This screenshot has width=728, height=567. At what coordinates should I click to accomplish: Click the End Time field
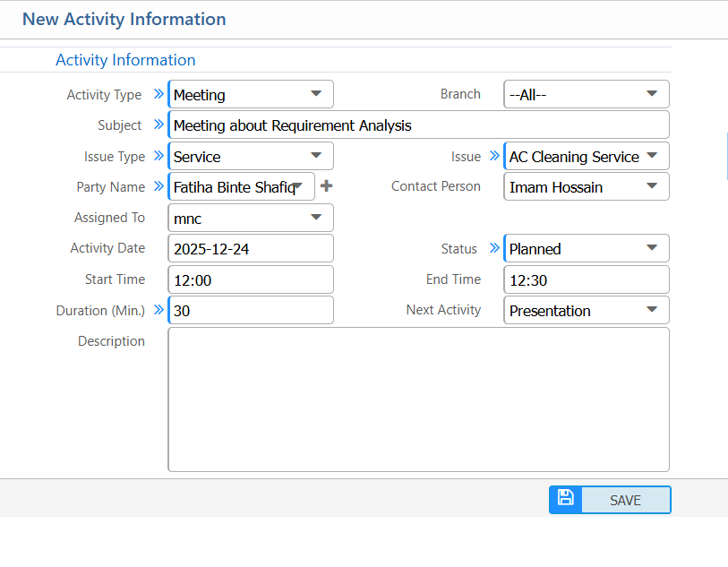[x=587, y=279]
